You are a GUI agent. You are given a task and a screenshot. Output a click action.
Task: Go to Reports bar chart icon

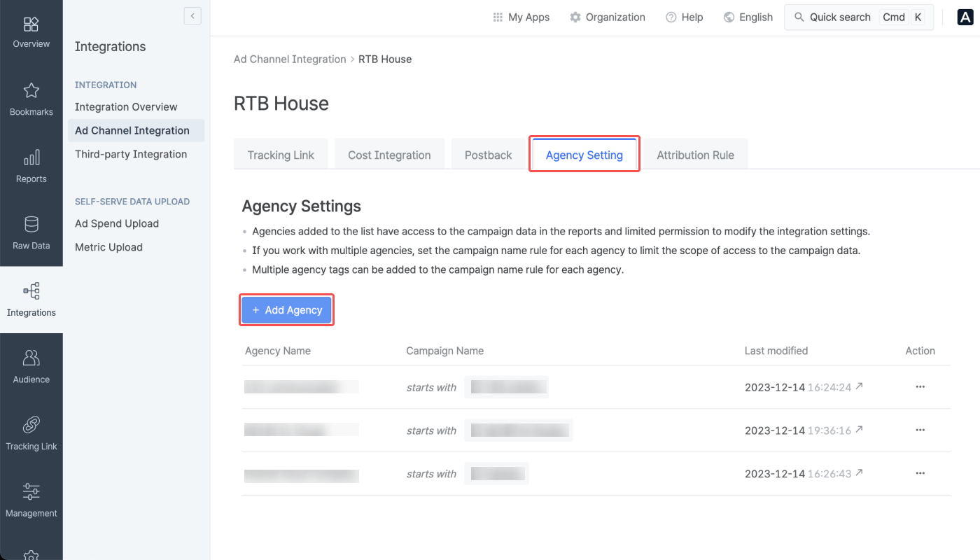point(31,157)
